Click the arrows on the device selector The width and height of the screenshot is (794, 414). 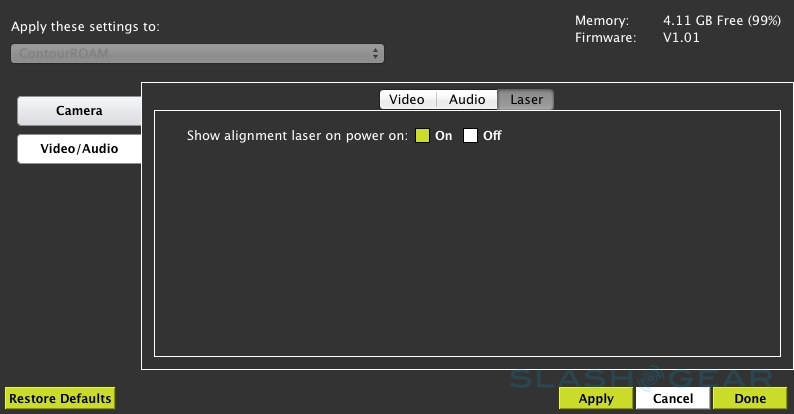tap(375, 53)
